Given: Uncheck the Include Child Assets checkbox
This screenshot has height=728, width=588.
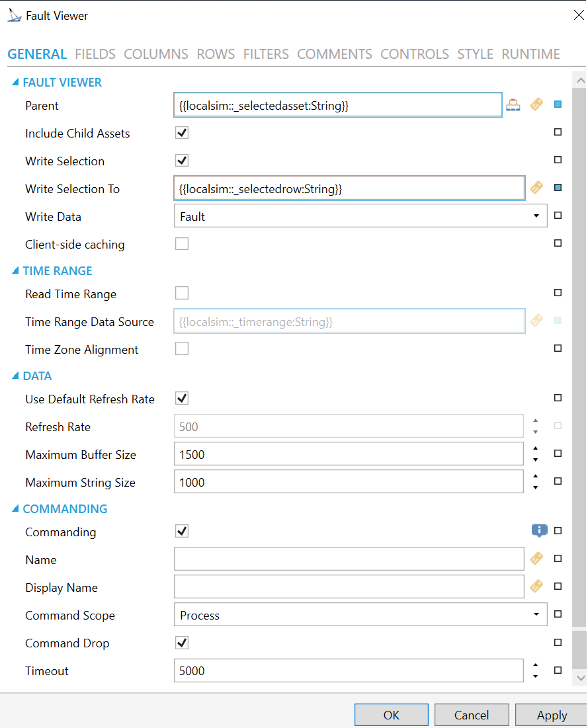Looking at the screenshot, I should (182, 133).
